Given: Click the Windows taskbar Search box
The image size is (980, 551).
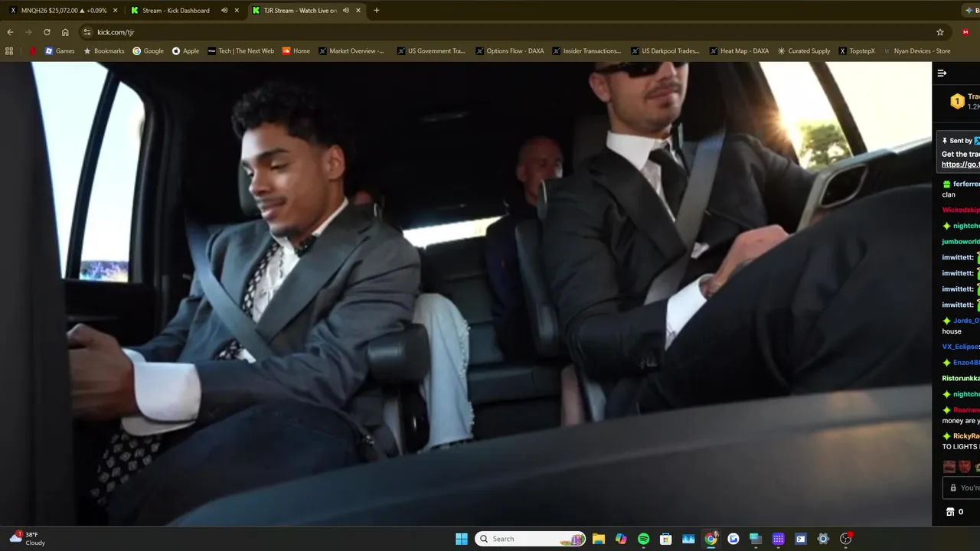Looking at the screenshot, I should pos(530,539).
